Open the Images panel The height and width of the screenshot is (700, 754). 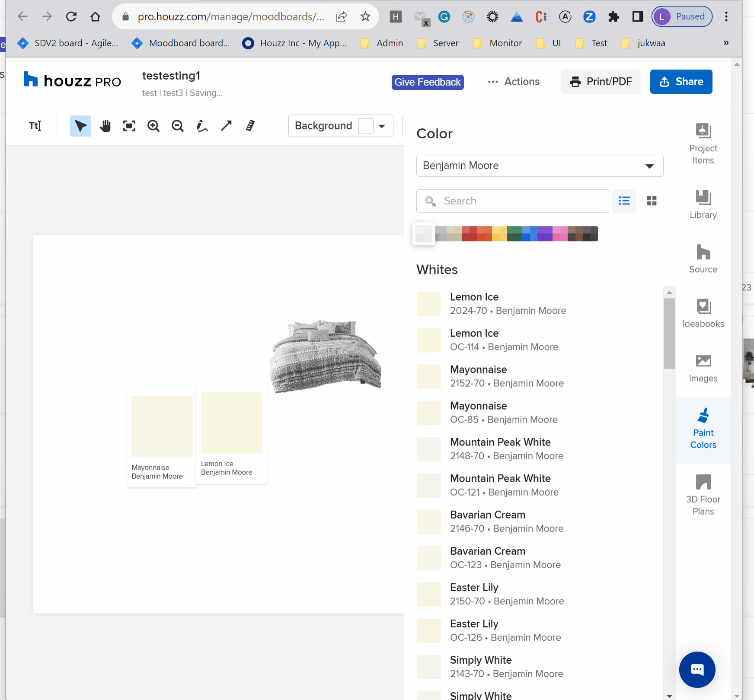click(x=703, y=368)
